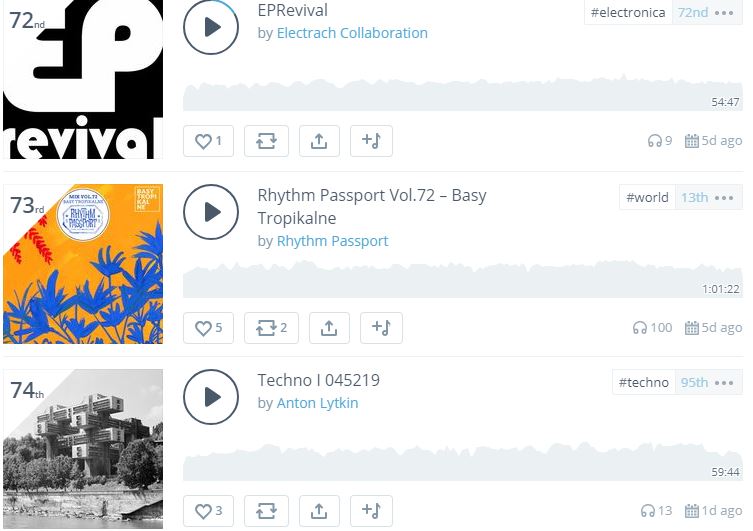Screen dimensions: 753x531
Task: Open more options beside #electronica tag
Action: click(x=725, y=13)
